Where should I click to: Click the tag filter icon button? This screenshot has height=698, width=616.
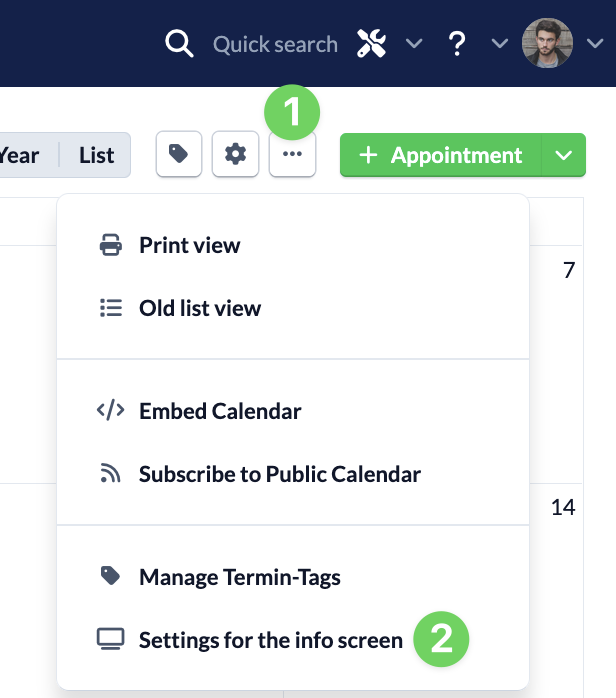(179, 155)
